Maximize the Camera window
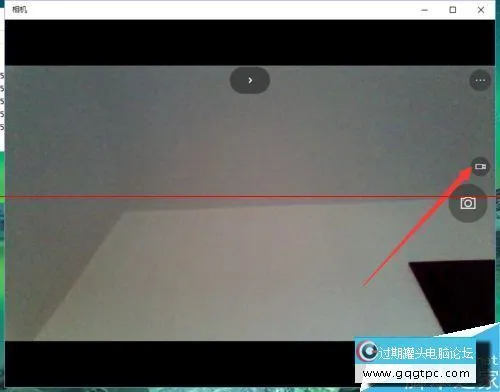Image resolution: width=500 pixels, height=392 pixels. [453, 10]
